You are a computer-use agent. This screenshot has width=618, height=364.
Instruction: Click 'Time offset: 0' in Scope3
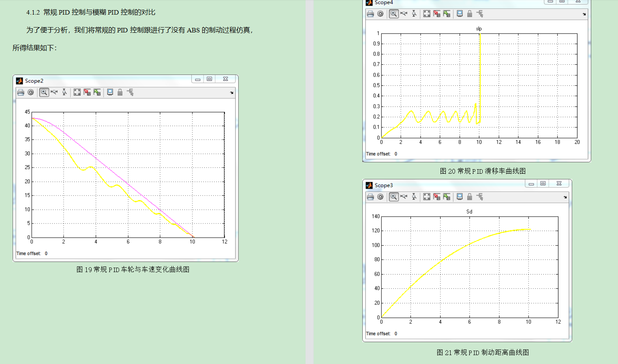point(382,334)
